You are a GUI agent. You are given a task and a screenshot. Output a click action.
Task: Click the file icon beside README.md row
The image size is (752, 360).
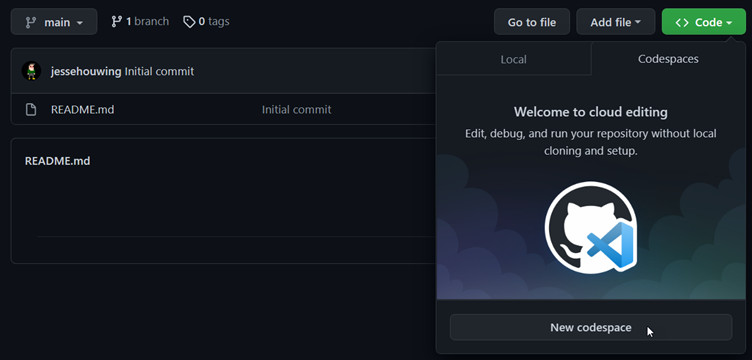31,110
